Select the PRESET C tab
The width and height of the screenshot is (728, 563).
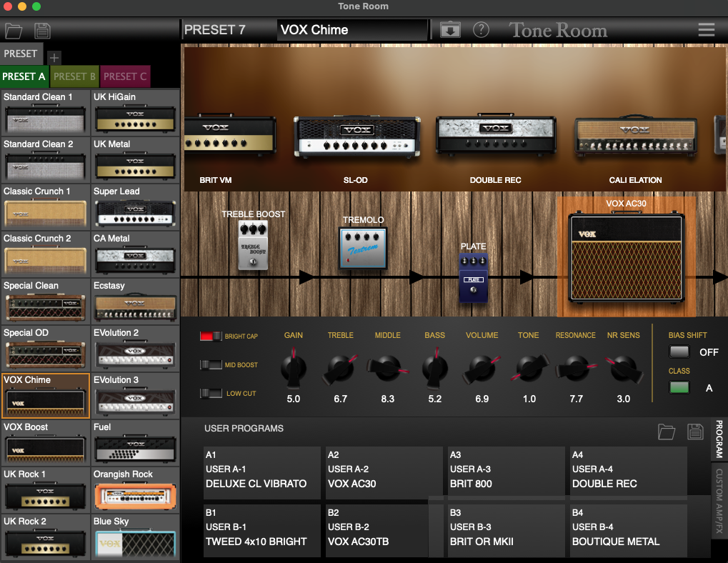125,76
